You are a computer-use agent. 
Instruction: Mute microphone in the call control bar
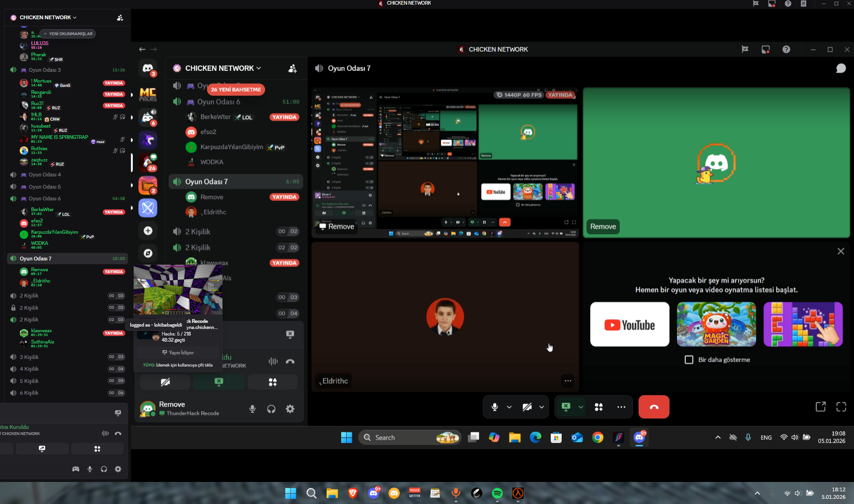(x=495, y=407)
